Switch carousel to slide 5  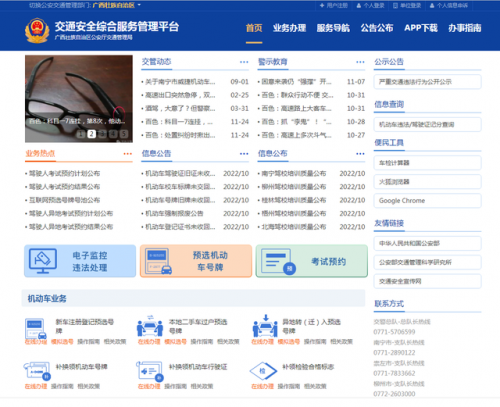124,134
